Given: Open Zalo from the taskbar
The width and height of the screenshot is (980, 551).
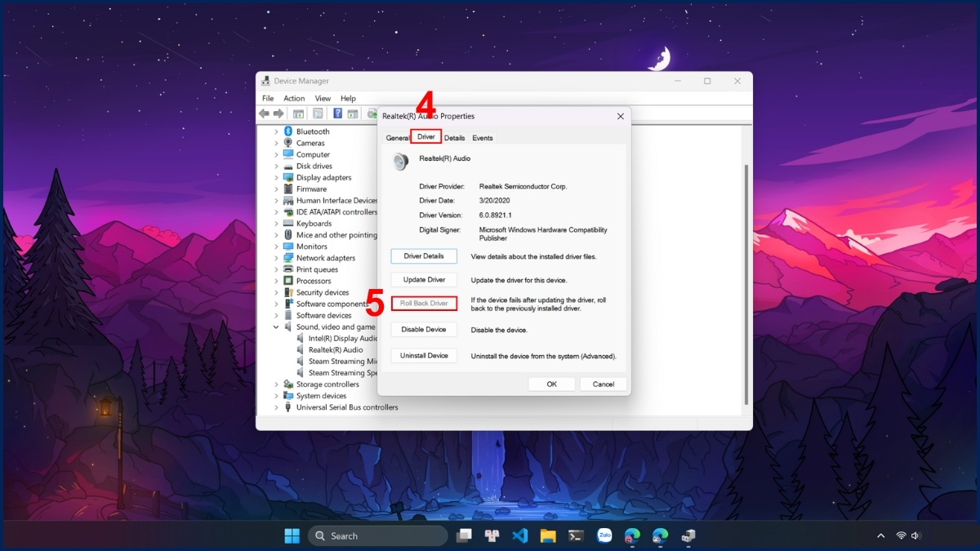Looking at the screenshot, I should tap(605, 536).
